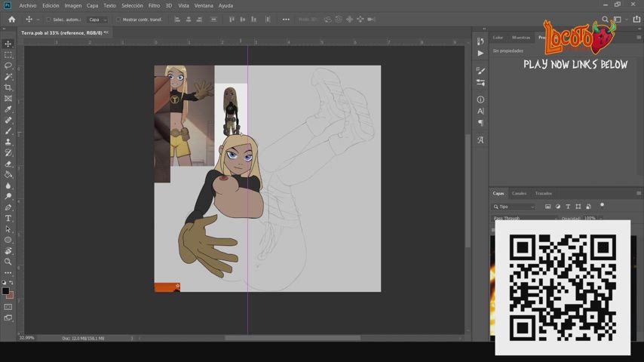Open the Color panel group options menu
The height and width of the screenshot is (362, 644).
tap(639, 38)
